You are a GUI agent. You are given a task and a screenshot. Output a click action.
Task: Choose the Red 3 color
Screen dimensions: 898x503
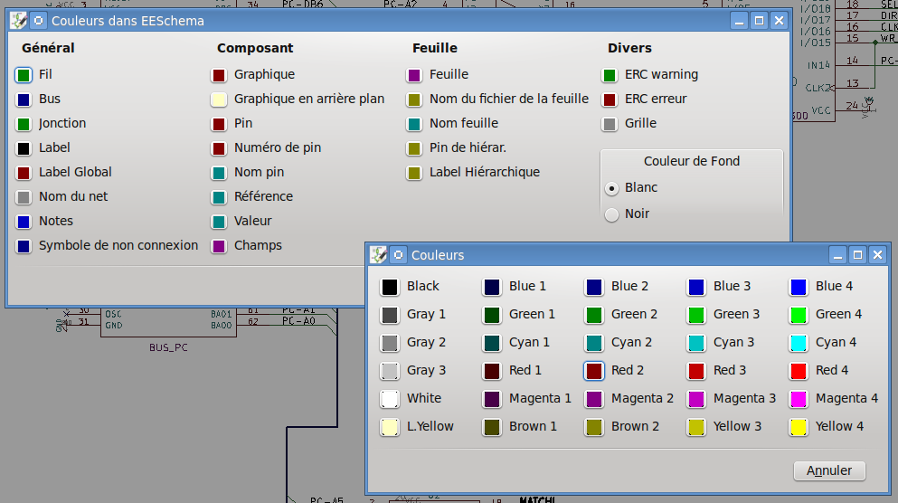click(x=696, y=371)
